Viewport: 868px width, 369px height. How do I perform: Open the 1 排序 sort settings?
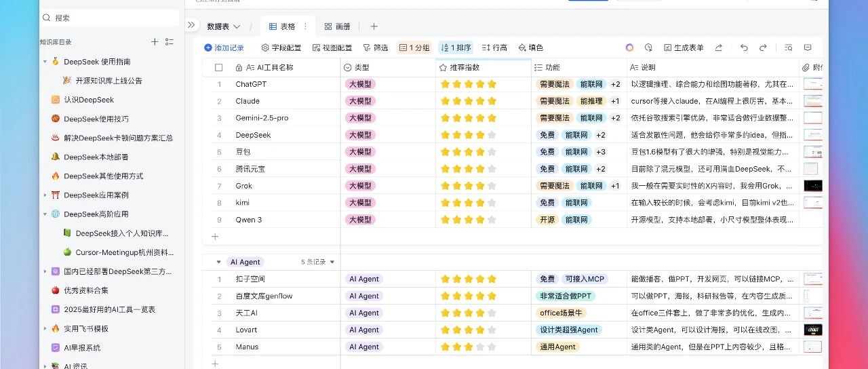456,47
